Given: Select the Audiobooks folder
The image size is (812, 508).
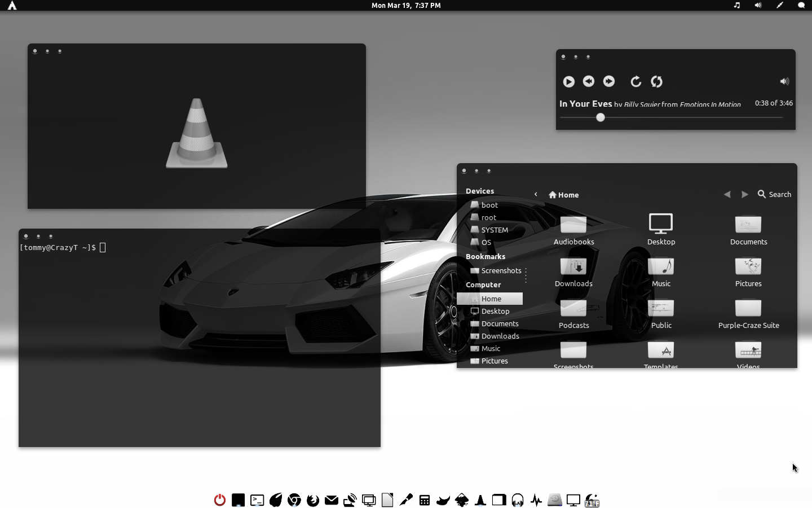Looking at the screenshot, I should [573, 230].
